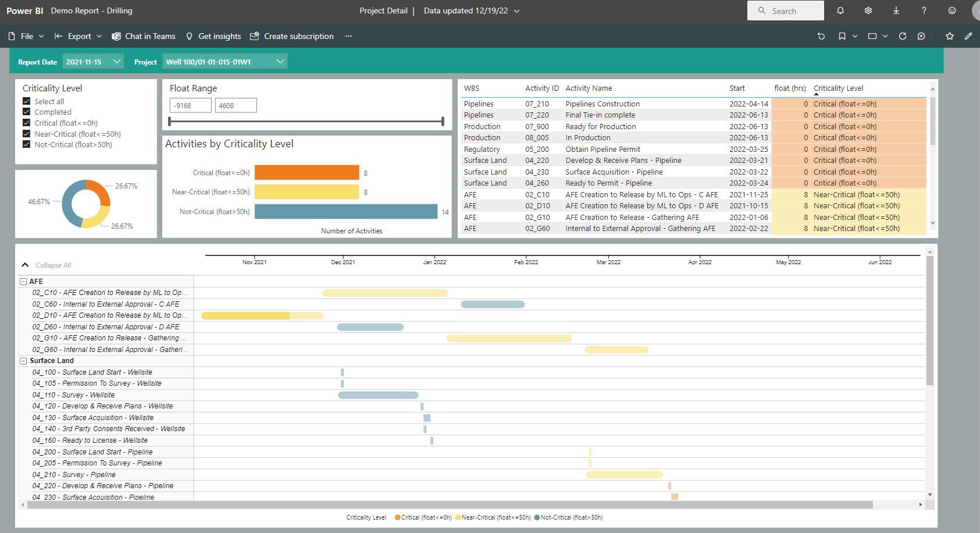Click the reset to default undo icon
Image resolution: width=980 pixels, height=533 pixels.
[x=821, y=36]
